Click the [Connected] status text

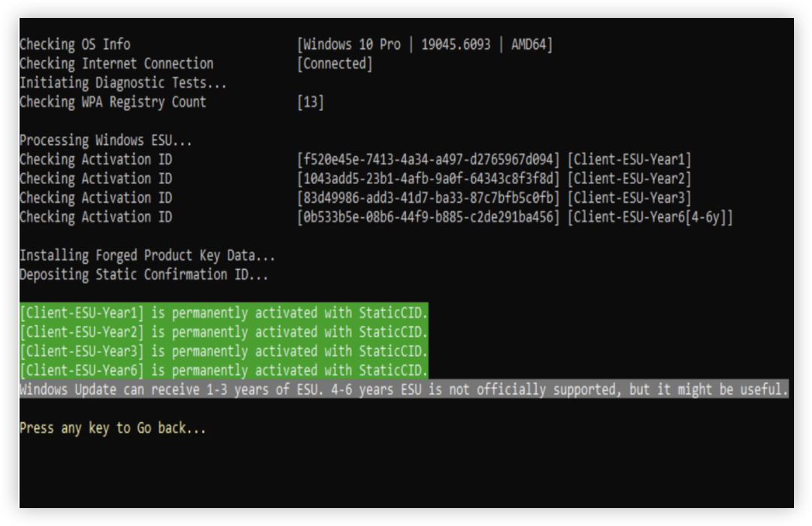click(335, 64)
